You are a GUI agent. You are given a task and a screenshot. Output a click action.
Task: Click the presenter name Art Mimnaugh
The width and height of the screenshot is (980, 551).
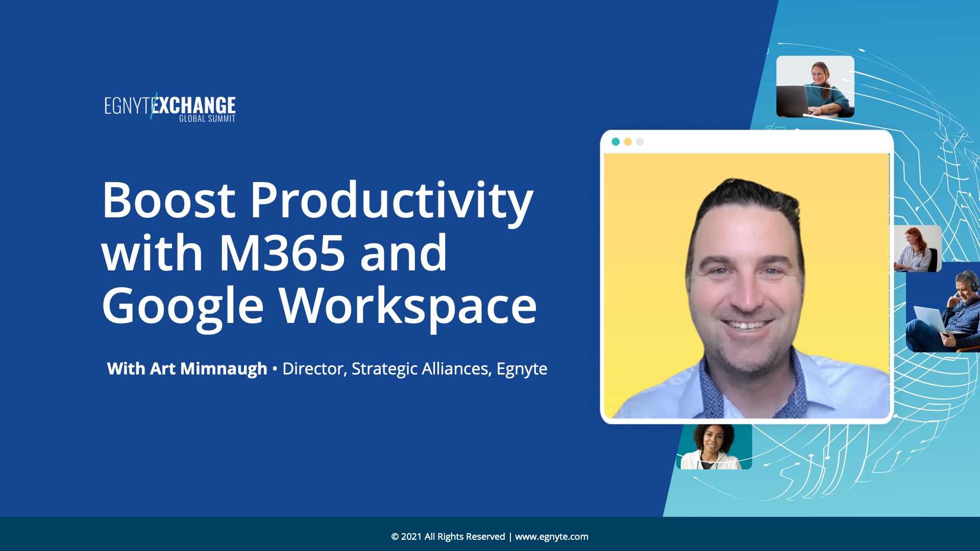[x=208, y=368]
